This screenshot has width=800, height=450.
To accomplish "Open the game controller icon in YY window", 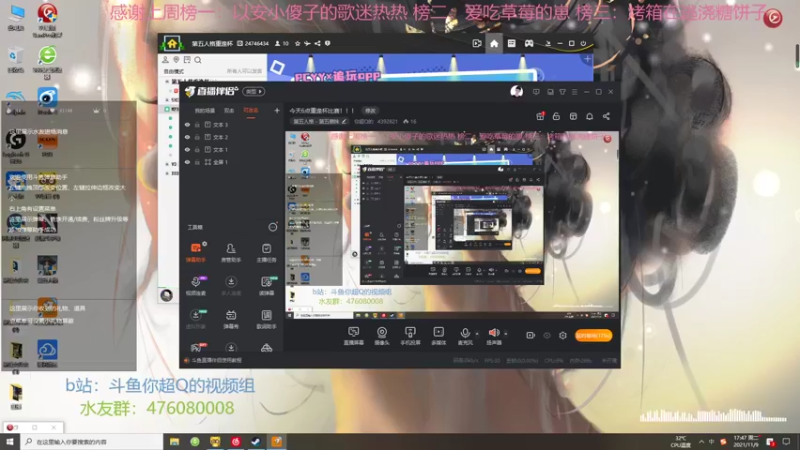I will point(529,43).
